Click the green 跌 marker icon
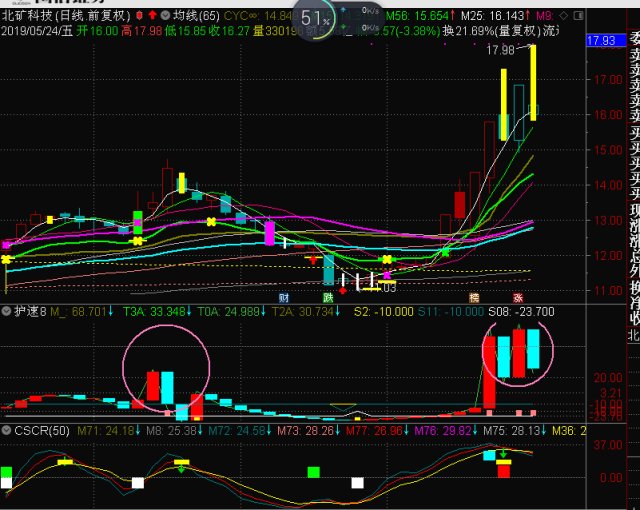Image resolution: width=640 pixels, height=510 pixels. (328, 298)
